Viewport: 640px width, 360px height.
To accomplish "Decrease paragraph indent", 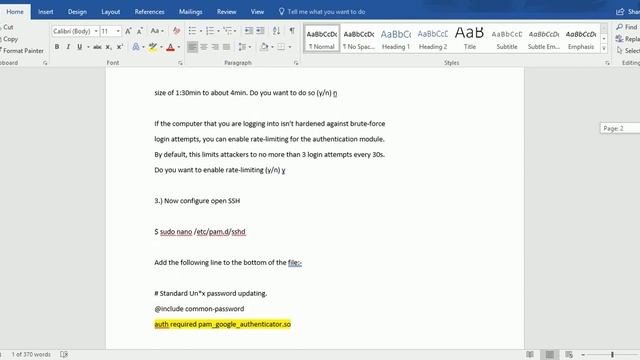I will [248, 31].
